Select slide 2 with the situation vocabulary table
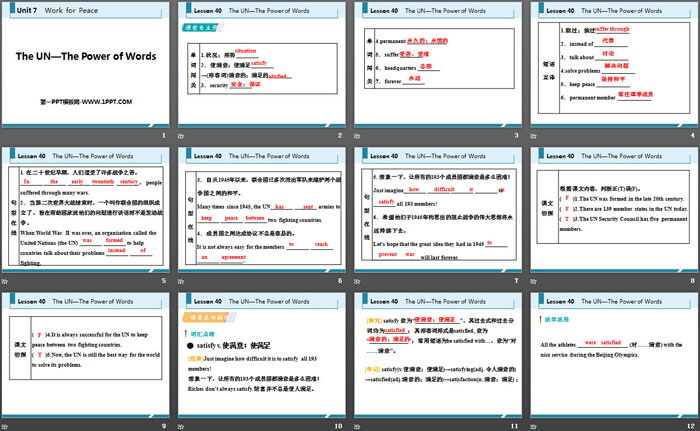Viewport: 700px width, 431px height. pyautogui.click(x=262, y=64)
